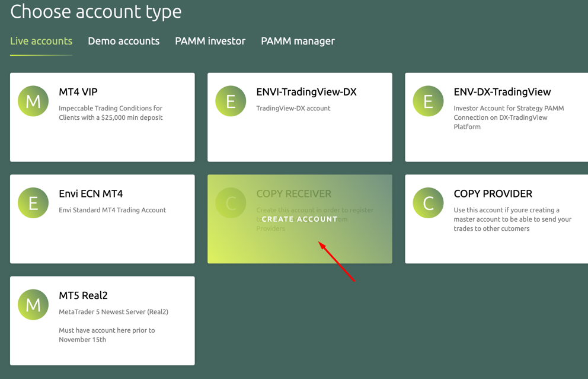
Task: Click the MT4 VIP round M icon
Action: point(33,101)
